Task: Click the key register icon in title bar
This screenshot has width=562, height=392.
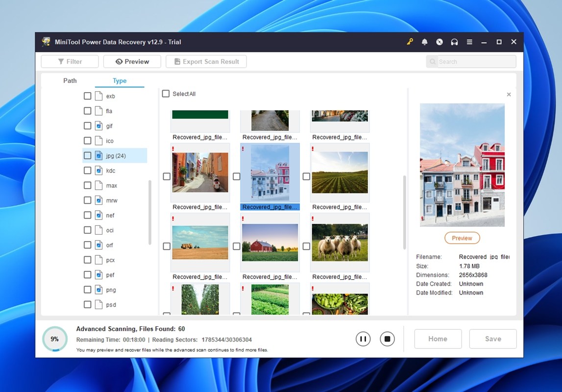Action: 410,42
